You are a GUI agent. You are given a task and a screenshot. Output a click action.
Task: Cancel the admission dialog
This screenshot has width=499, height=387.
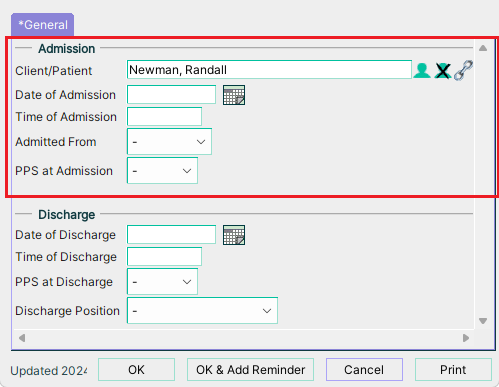(364, 370)
